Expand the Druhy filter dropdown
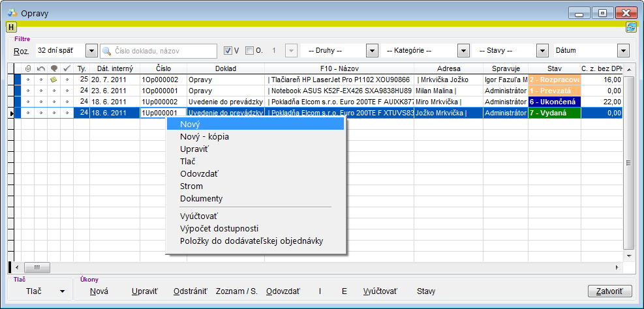The width and height of the screenshot is (644, 309). click(x=372, y=51)
